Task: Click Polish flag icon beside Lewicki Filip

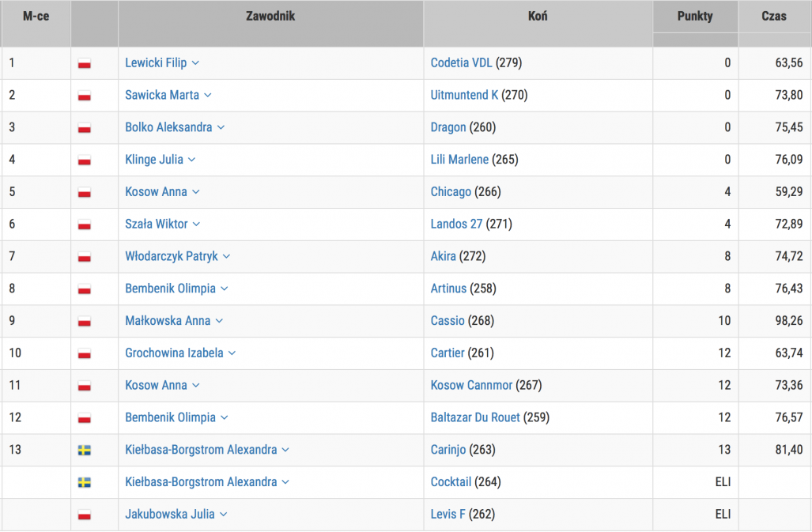Action: (x=84, y=63)
